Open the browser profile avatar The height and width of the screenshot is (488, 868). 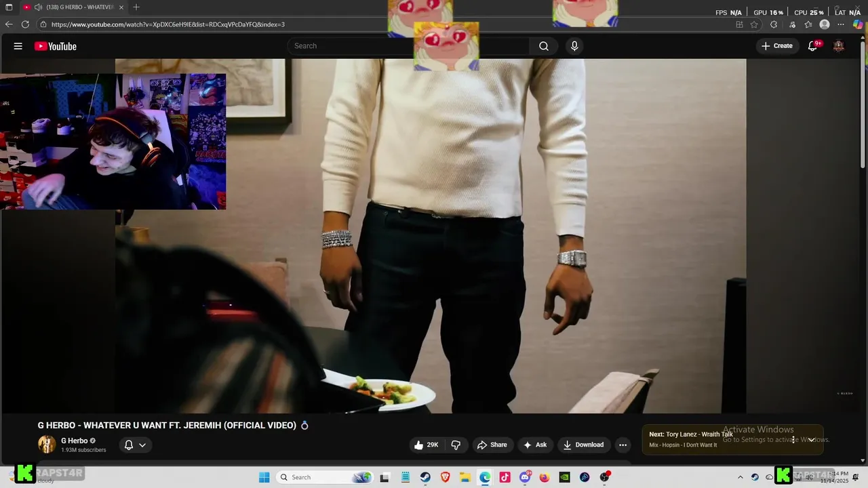click(x=825, y=24)
